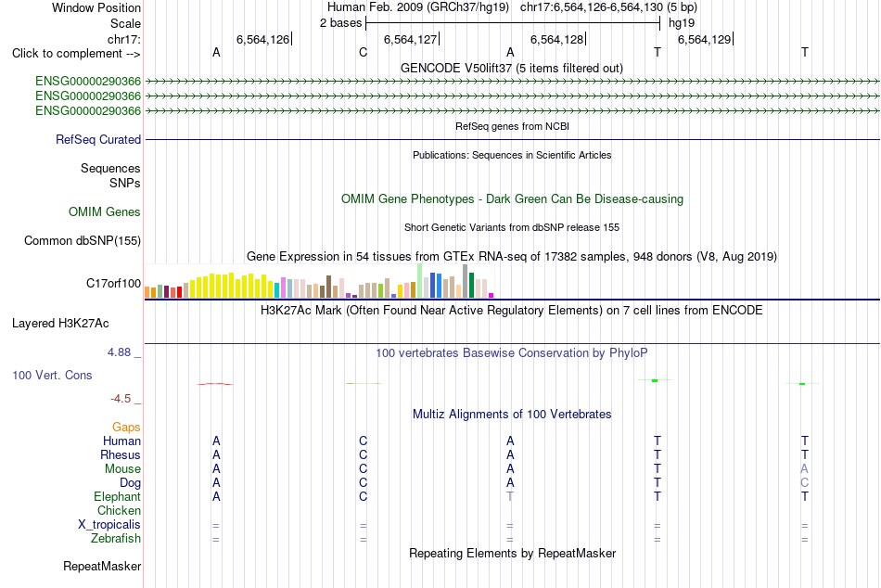Open the H3K27Ac Mark track title
The height and width of the screenshot is (588, 881).
click(x=511, y=311)
